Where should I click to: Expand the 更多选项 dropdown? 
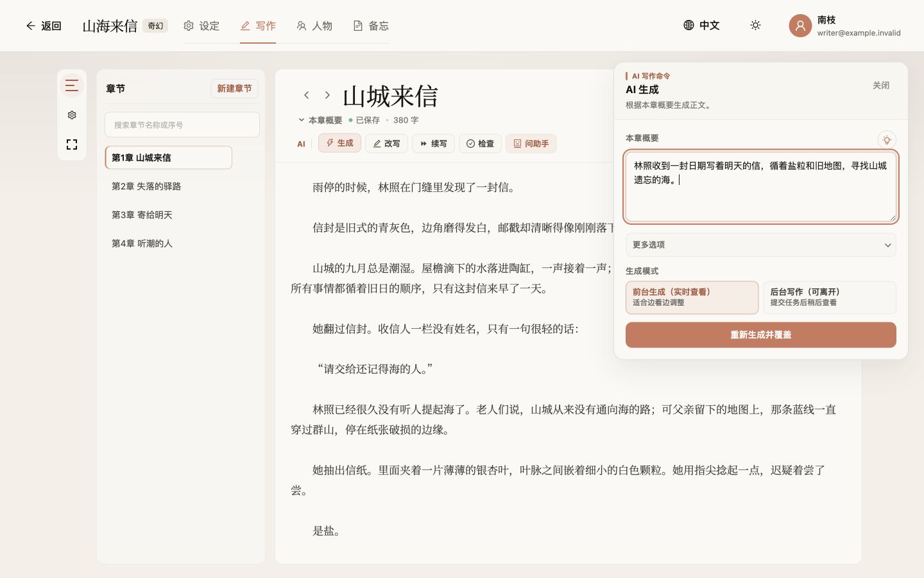(x=761, y=245)
